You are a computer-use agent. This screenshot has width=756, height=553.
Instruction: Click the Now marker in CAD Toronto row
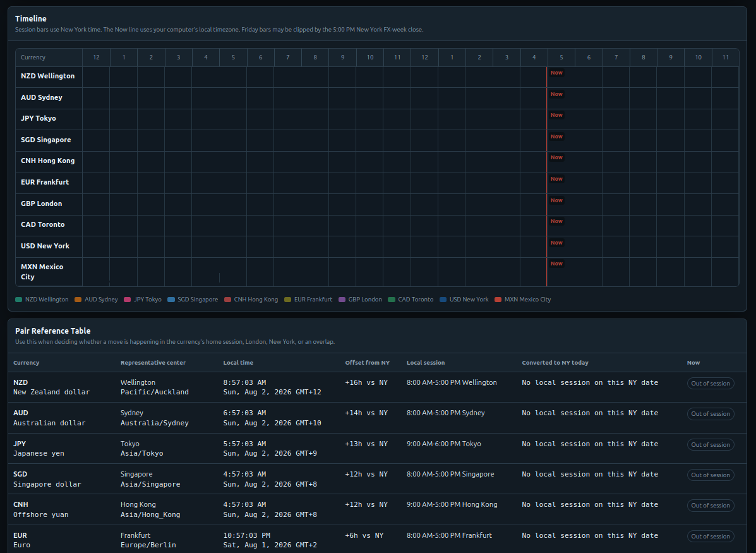556,221
